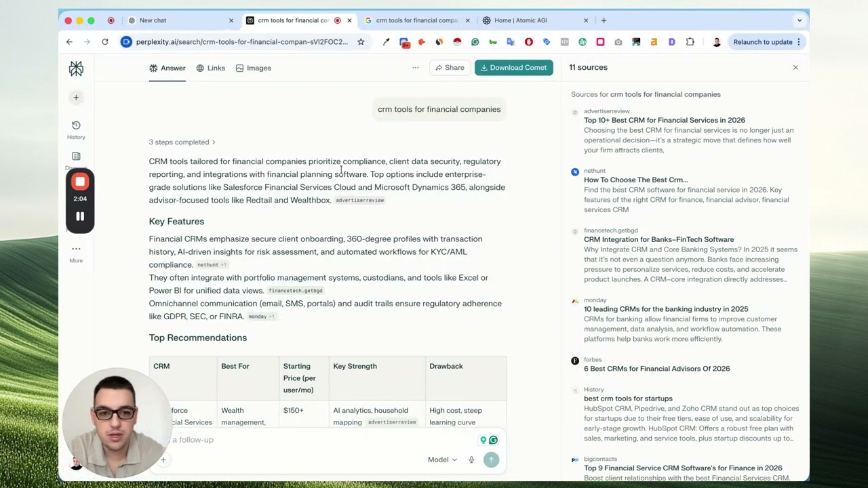Click the query bubble crm tools for financial companies

click(x=439, y=109)
